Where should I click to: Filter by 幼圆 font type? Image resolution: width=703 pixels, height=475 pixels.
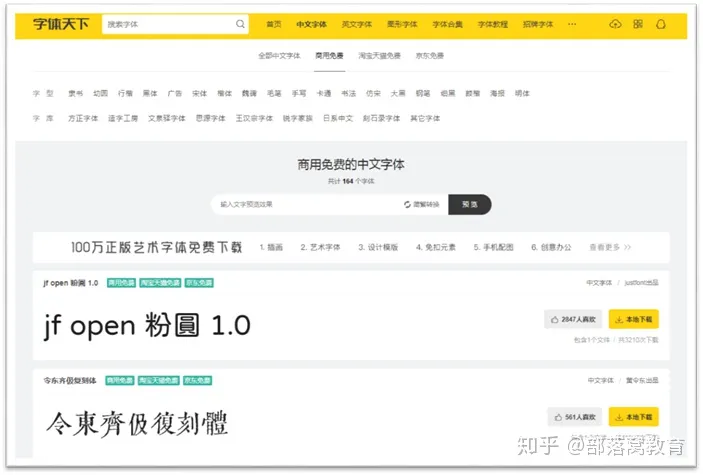tap(100, 93)
